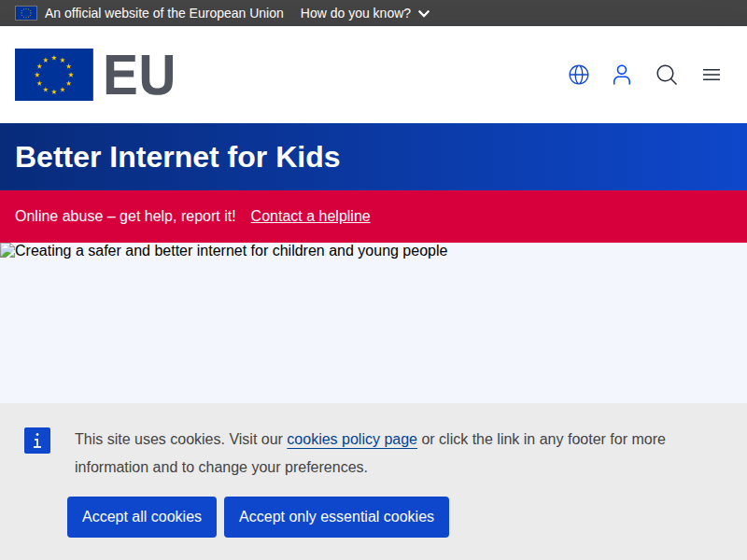Screen dimensions: 747x560
Task: Expand the "How do you know?" dropdown
Action: [x=356, y=13]
